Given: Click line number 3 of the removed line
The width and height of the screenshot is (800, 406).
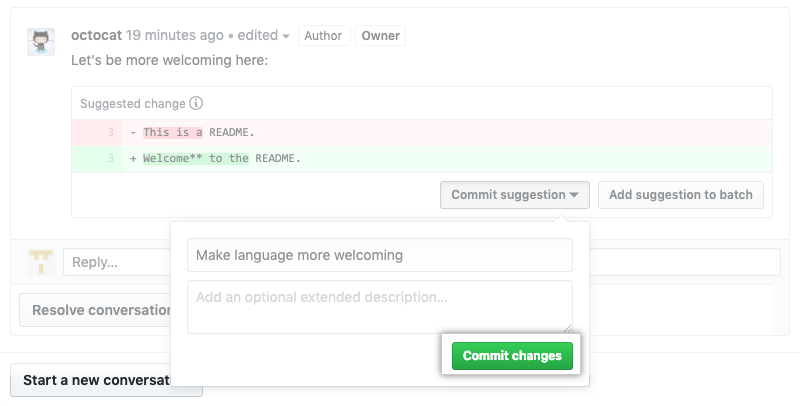Looking at the screenshot, I should tap(109, 133).
